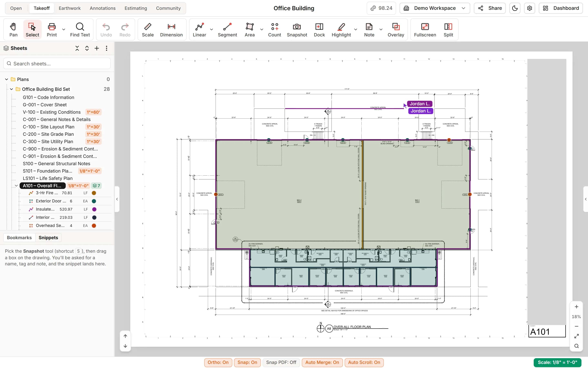
Task: Click the Share button
Action: 490,8
